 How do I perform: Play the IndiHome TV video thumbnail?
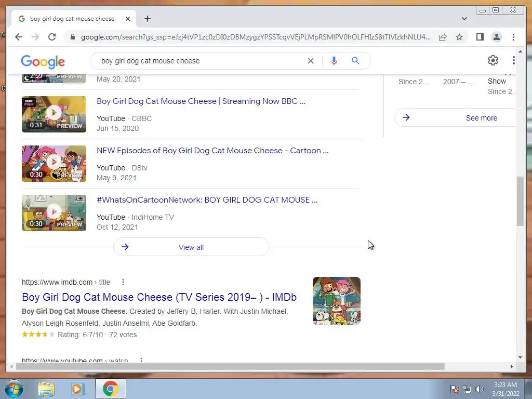click(54, 212)
